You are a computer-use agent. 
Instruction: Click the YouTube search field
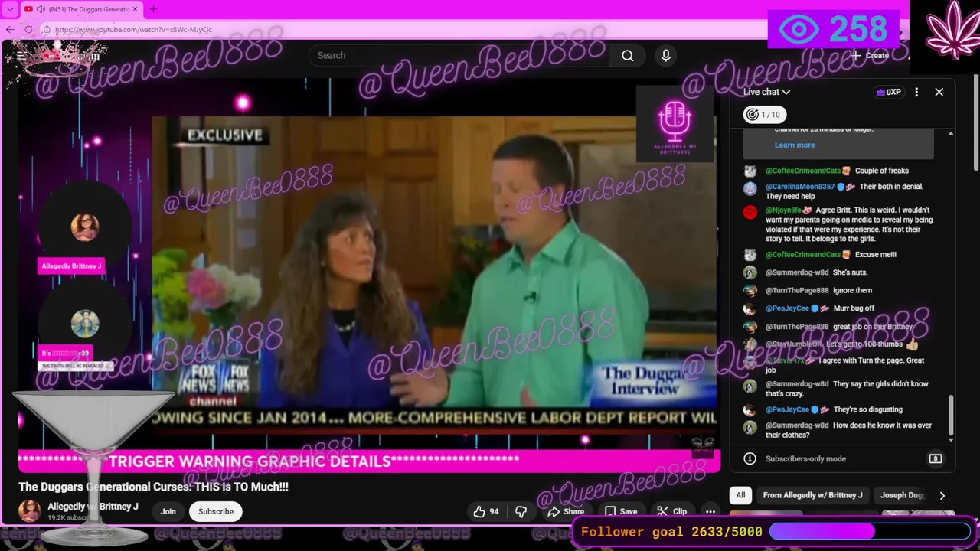[459, 55]
